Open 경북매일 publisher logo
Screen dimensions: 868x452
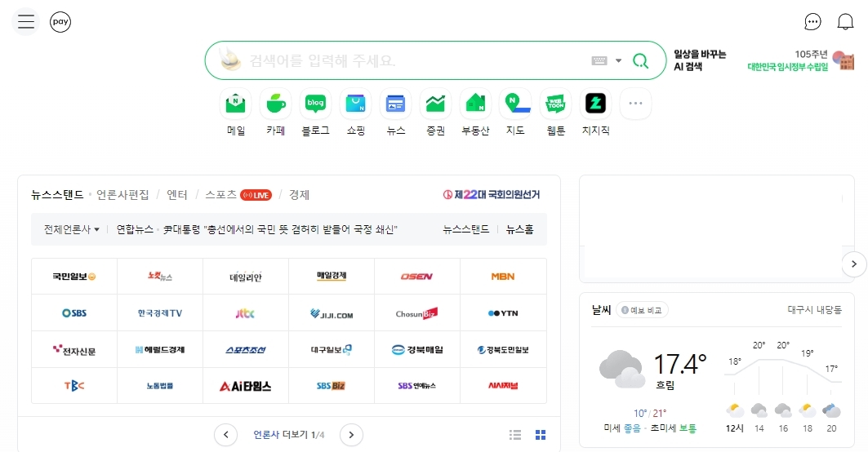pyautogui.click(x=416, y=350)
